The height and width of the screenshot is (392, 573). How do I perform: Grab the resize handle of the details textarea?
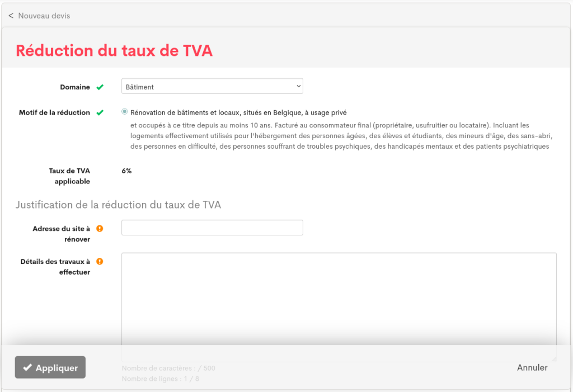click(x=553, y=358)
